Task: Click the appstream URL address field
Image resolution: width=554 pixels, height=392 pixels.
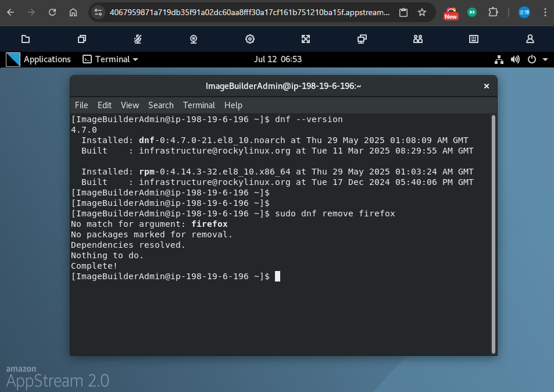Action: click(249, 13)
